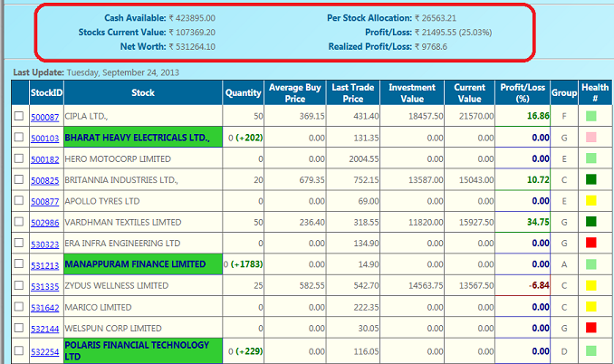
Task: Check Marico Limited row checkbox
Action: coord(19,306)
